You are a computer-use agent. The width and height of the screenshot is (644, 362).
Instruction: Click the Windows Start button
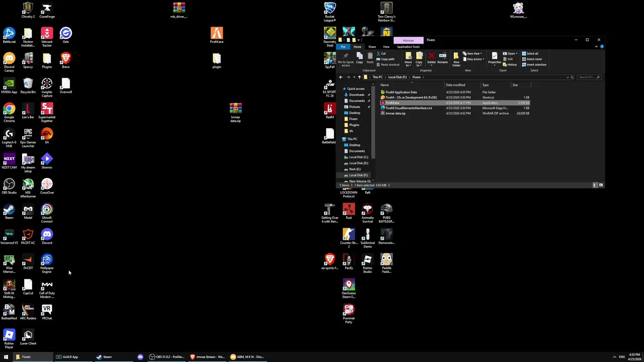6,357
